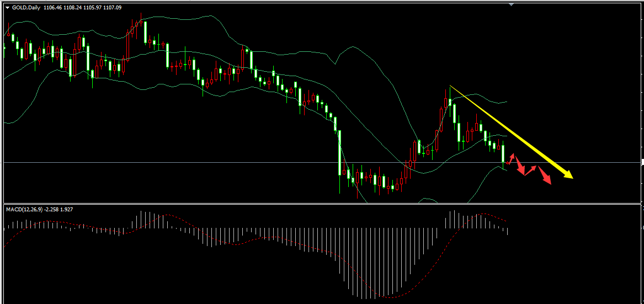The image size is (644, 304).
Task: Click the GOLD,Daily chart title text
Action: coord(25,7)
